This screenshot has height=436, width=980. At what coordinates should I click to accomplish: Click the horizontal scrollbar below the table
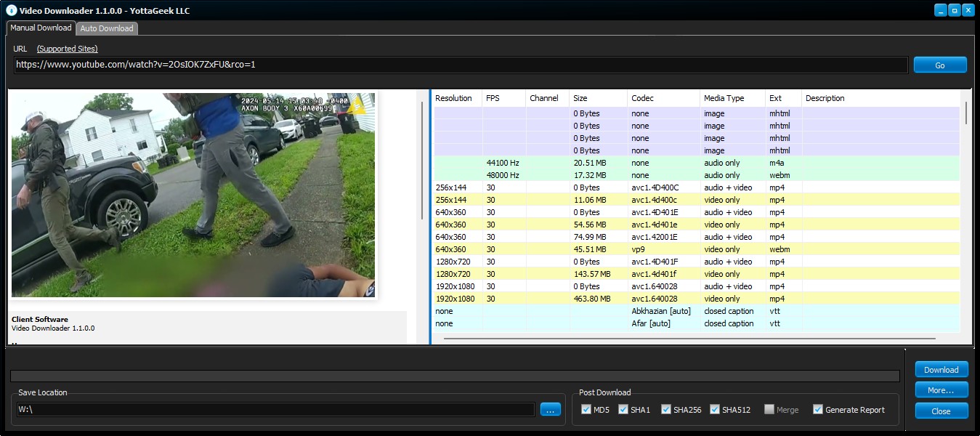[690, 336]
